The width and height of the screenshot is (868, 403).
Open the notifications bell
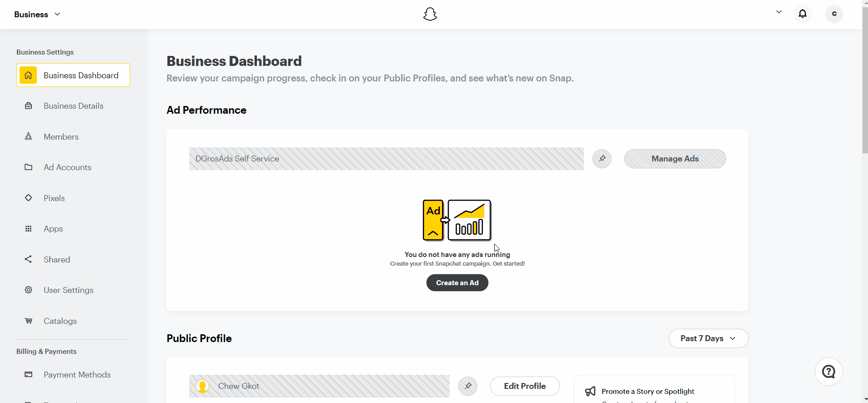pos(803,14)
